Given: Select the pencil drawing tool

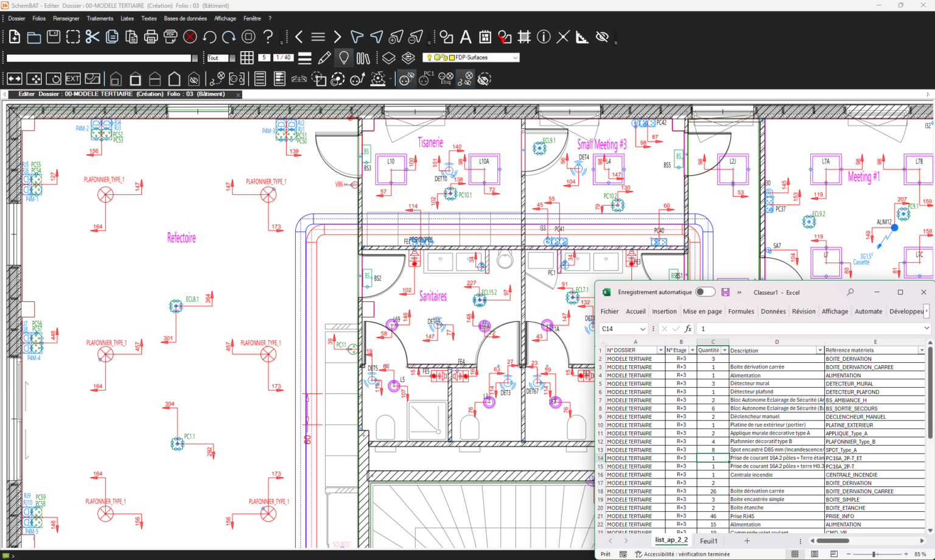Looking at the screenshot, I should pyautogui.click(x=324, y=57).
